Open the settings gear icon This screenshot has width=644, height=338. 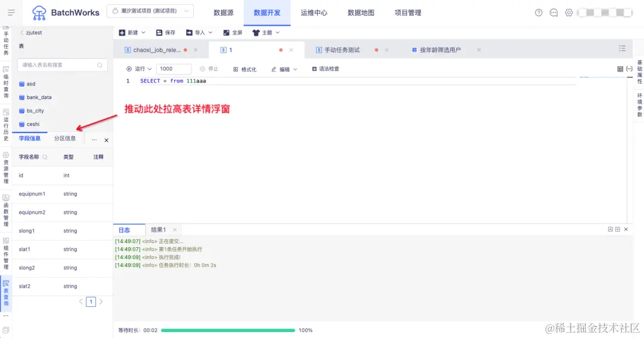point(568,13)
